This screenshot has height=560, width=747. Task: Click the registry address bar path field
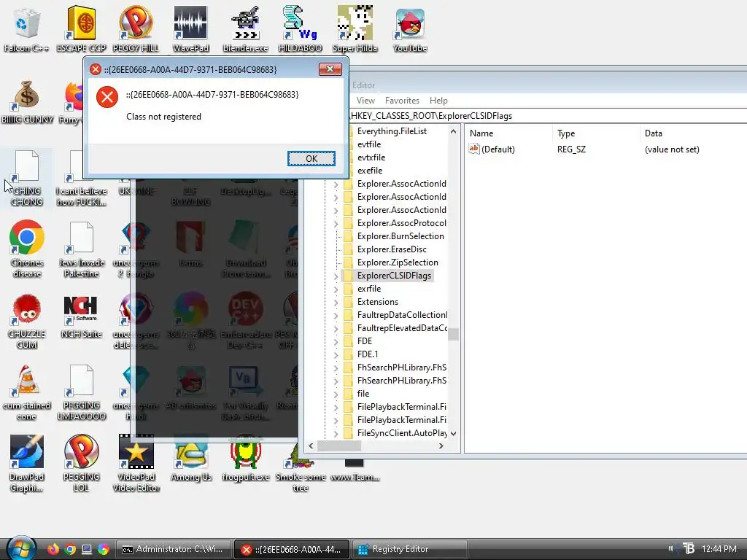coord(548,116)
